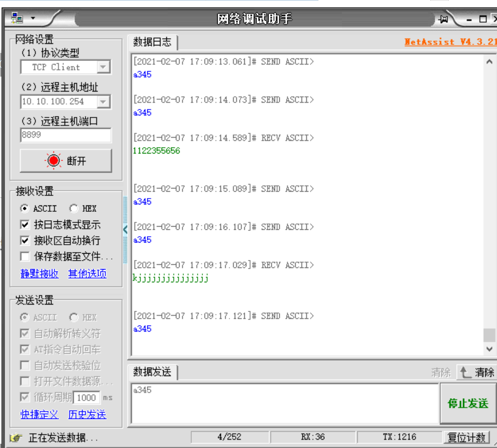
Task: Click the remote host port field 8899
Action: [66, 135]
